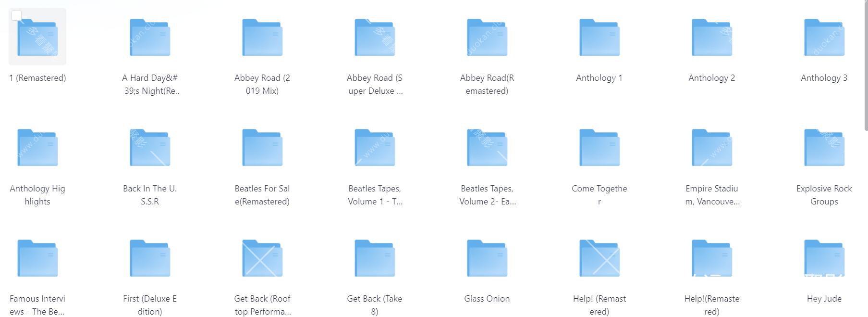Open the Get Back (Take 8) folder icon
This screenshot has height=317, width=868.
tap(375, 258)
